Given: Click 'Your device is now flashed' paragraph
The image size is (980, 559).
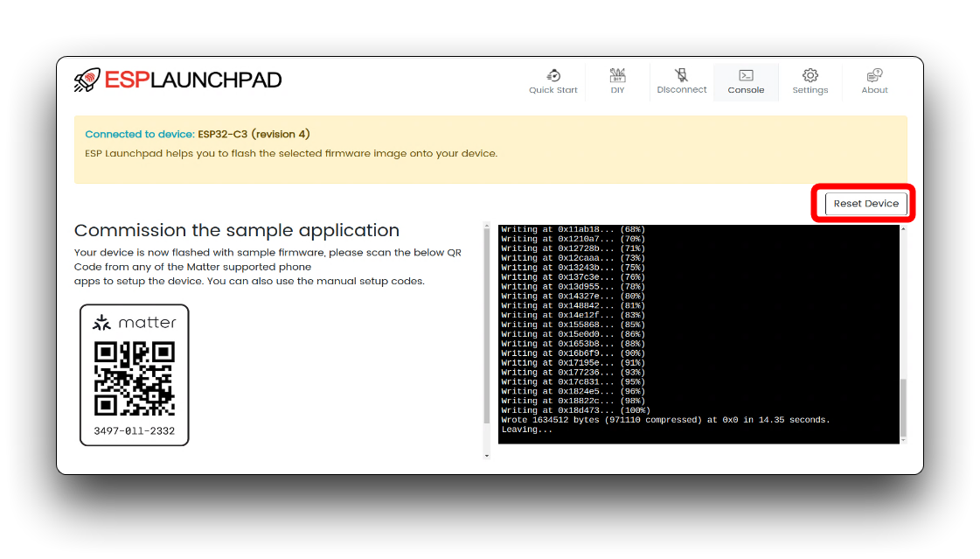Looking at the screenshot, I should pos(268,267).
